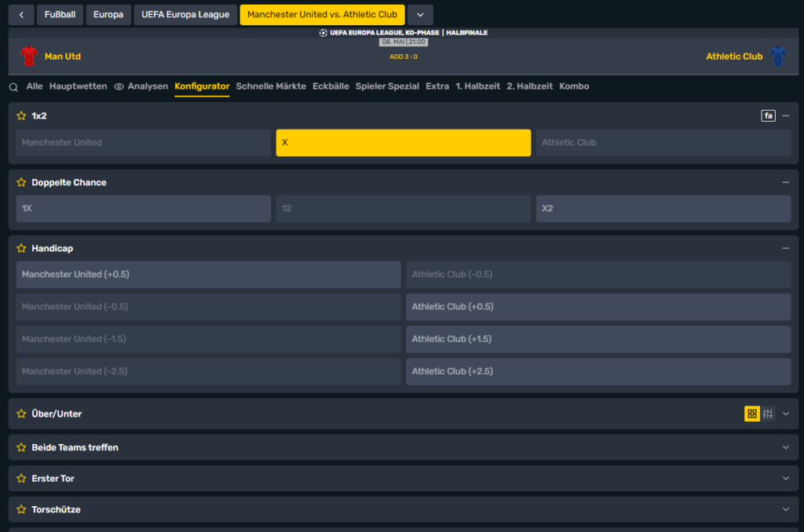Select Athletic Club (-0.5) handicap
The image size is (804, 532).
598,275
